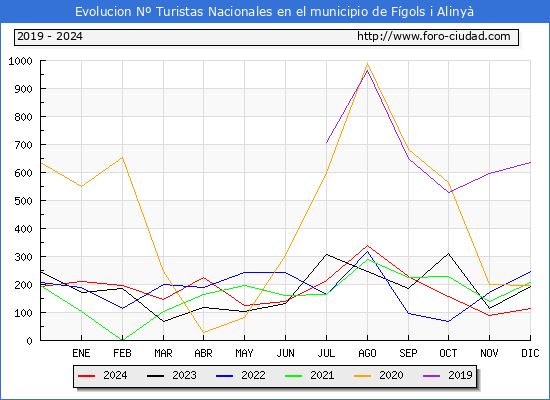Click the red 2024 line peak at AGO

coord(367,245)
